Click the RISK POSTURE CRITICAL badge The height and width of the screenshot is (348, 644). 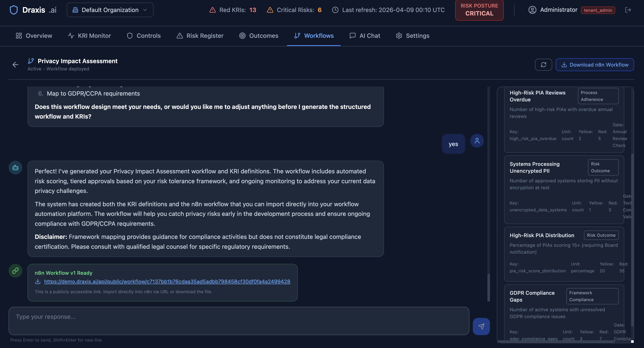479,10
